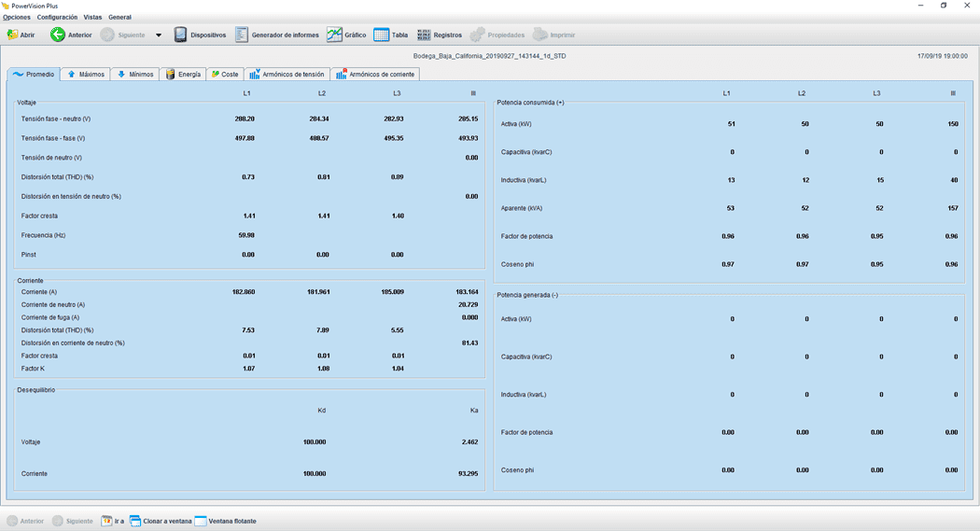Click the Aparente (kVA) label
980x531 pixels.
[521, 208]
